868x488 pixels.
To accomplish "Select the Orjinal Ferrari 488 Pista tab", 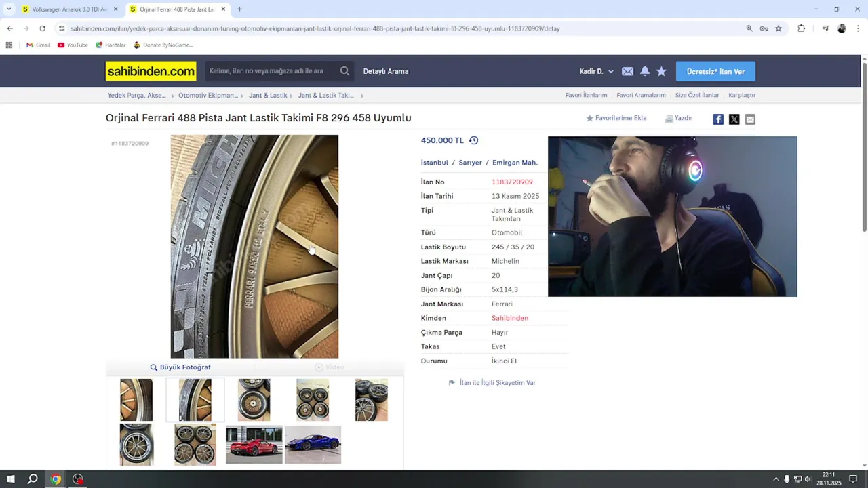I will point(178,9).
